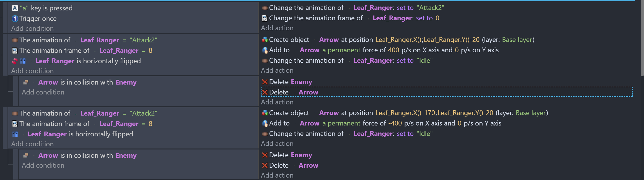Click the animation icon for set to "Attack2" action
644x180 pixels.
click(x=264, y=8)
